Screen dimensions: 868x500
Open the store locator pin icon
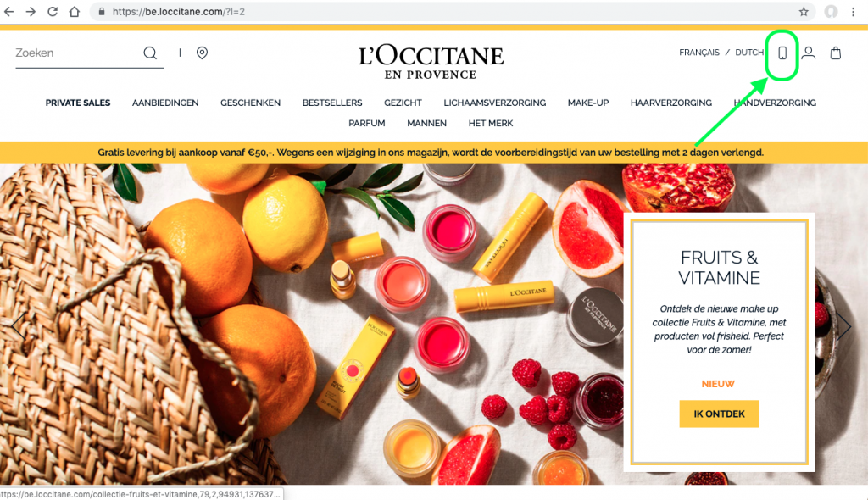[x=202, y=53]
